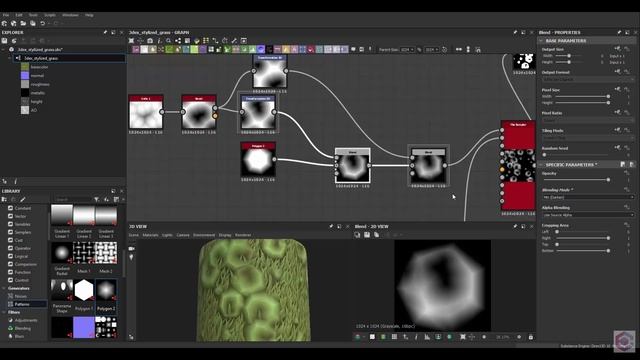
Task: Open the Comparison library category
Action: (25, 264)
